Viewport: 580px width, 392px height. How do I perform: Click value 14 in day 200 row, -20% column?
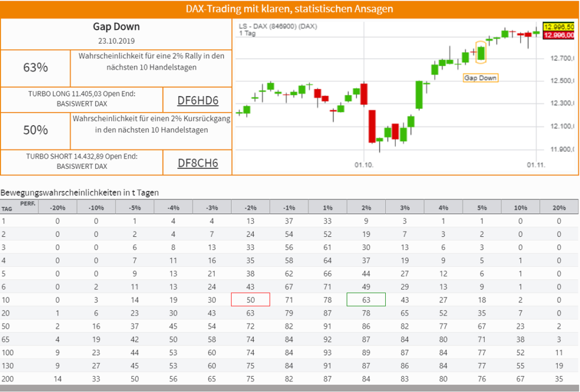tap(58, 378)
